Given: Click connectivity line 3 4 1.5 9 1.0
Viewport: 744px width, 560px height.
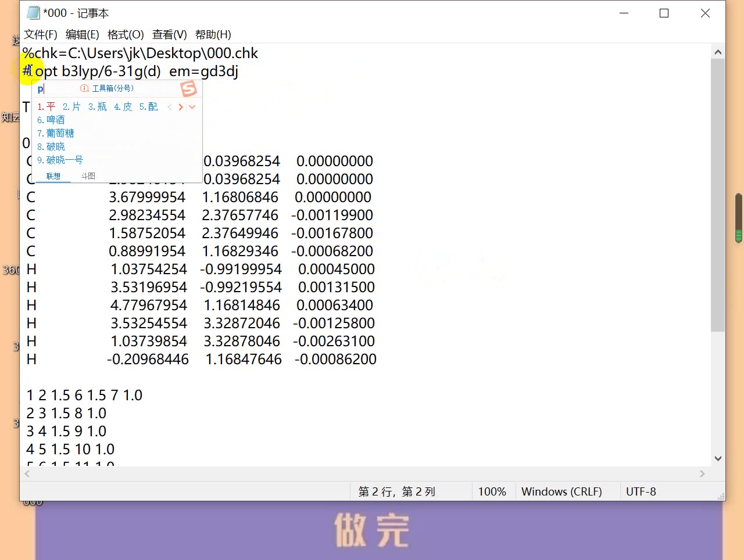Looking at the screenshot, I should point(66,432).
